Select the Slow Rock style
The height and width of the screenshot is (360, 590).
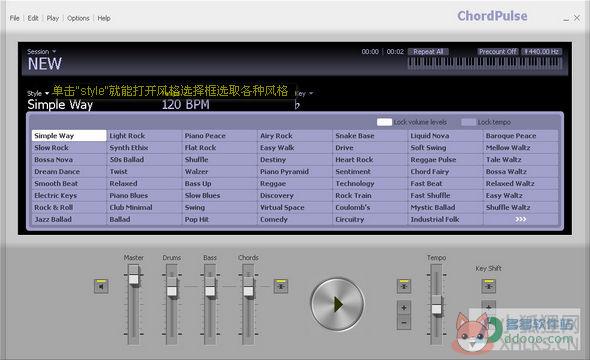click(69, 148)
